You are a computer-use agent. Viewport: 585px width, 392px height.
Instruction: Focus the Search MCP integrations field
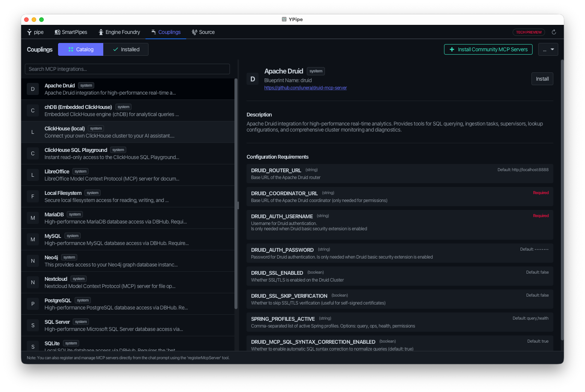point(127,69)
